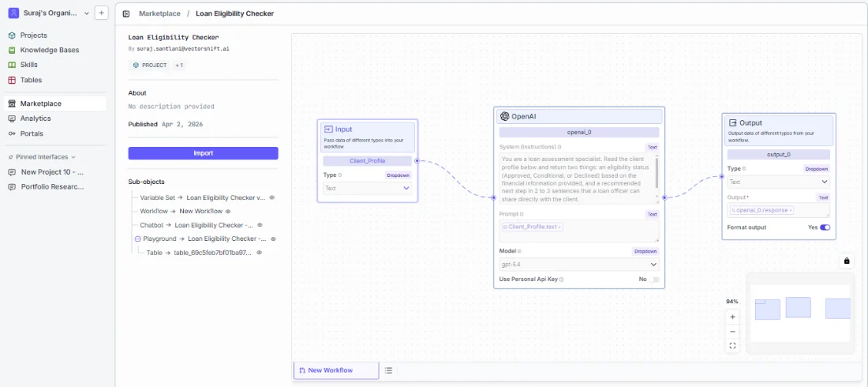This screenshot has width=868, height=387.
Task: Click the canvas lock icon
Action: [847, 261]
